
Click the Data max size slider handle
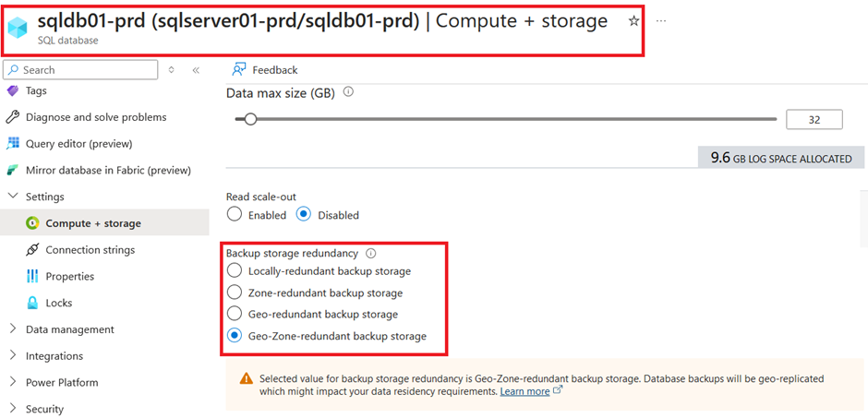point(250,119)
